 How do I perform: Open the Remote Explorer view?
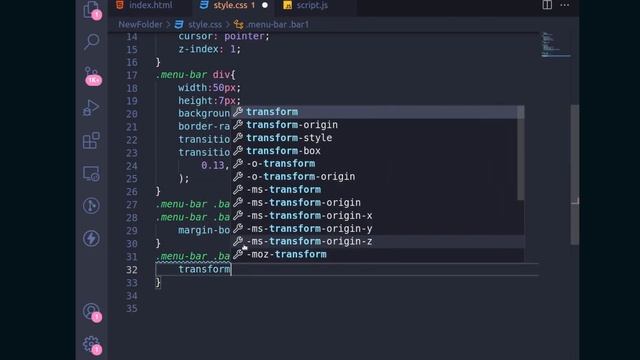[91, 173]
